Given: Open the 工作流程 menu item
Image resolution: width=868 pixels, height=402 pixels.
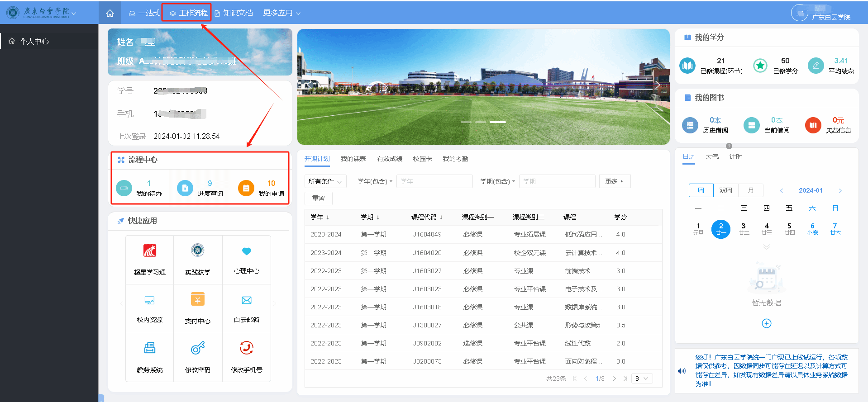Looking at the screenshot, I should click(x=188, y=13).
